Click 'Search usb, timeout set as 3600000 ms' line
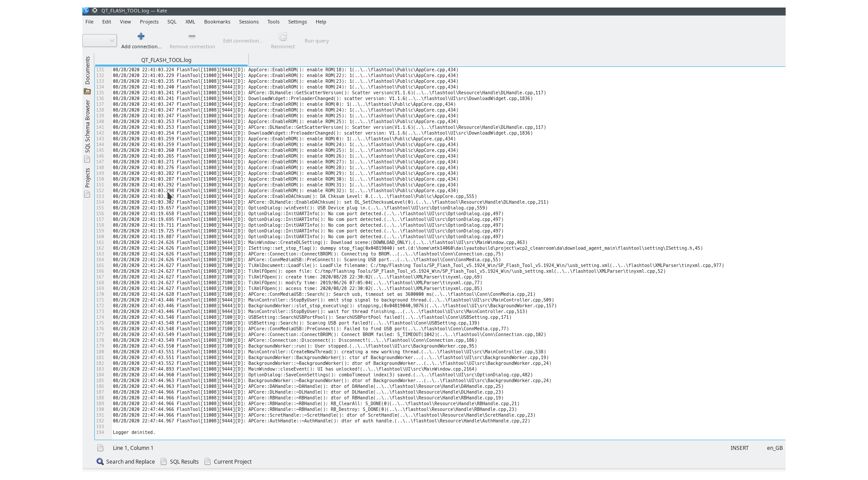 coord(324,294)
